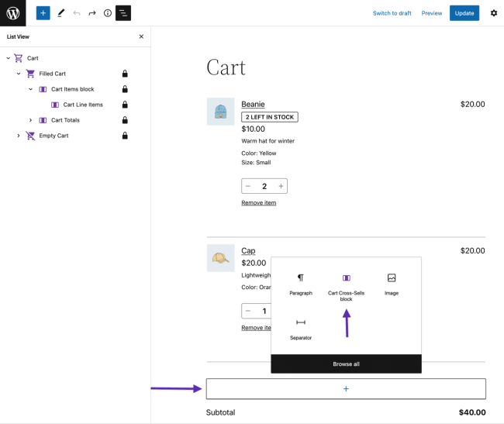Insert the Paragraph block

(301, 284)
